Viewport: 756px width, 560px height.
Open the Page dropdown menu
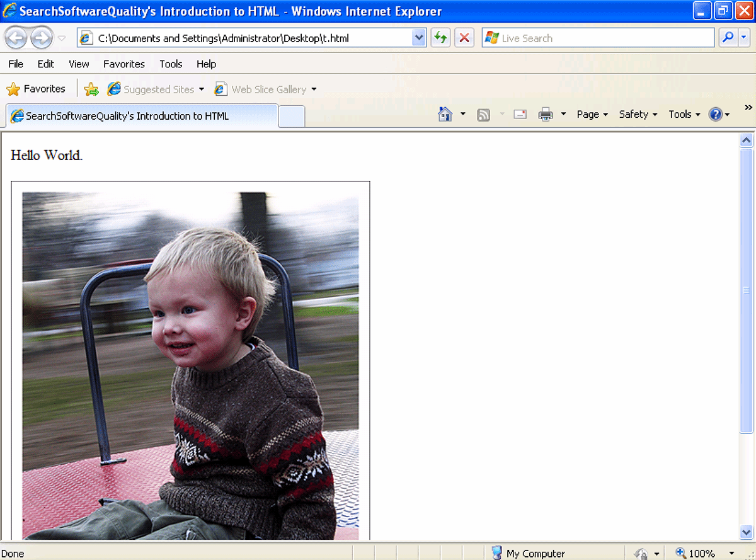(x=592, y=114)
